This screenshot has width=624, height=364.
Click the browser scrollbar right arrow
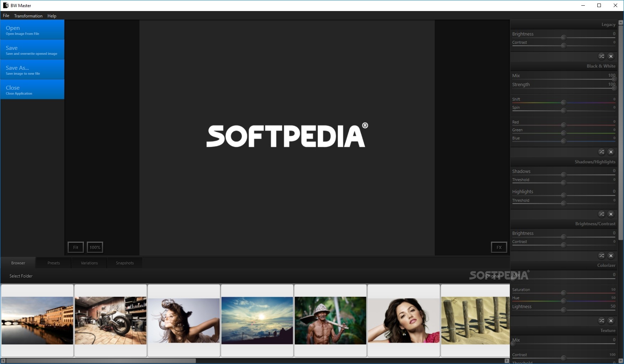tap(507, 361)
